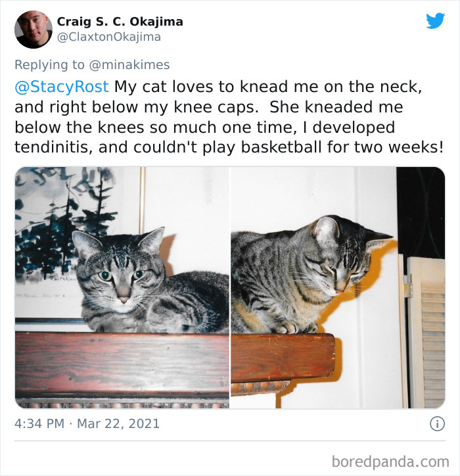The height and width of the screenshot is (476, 460).
Task: Open the right photo of cat looking down
Action: (338, 287)
